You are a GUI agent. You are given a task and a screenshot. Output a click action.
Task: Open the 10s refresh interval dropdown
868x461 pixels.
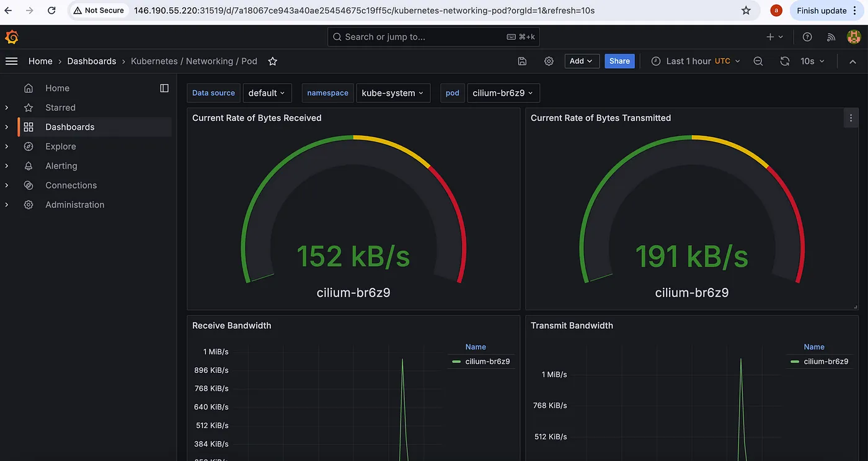(812, 61)
